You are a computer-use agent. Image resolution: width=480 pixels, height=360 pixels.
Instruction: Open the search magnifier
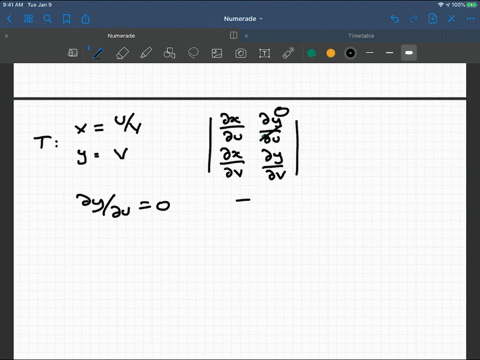pyautogui.click(x=47, y=19)
